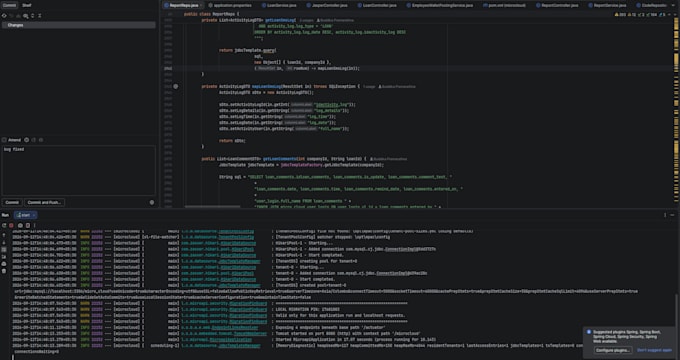Click scroll to end console icon
Viewport: 680px width, 360px height.
click(4, 257)
